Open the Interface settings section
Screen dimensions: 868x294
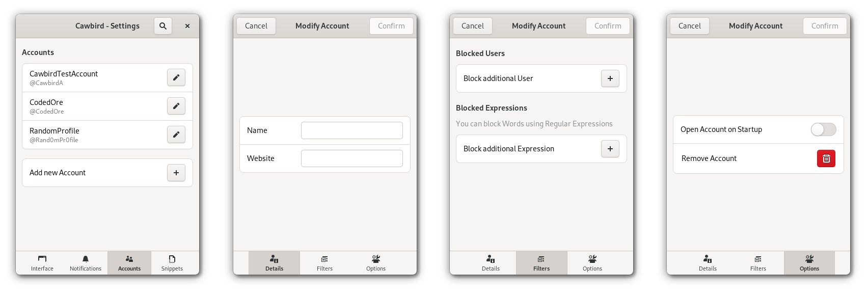[x=42, y=262]
